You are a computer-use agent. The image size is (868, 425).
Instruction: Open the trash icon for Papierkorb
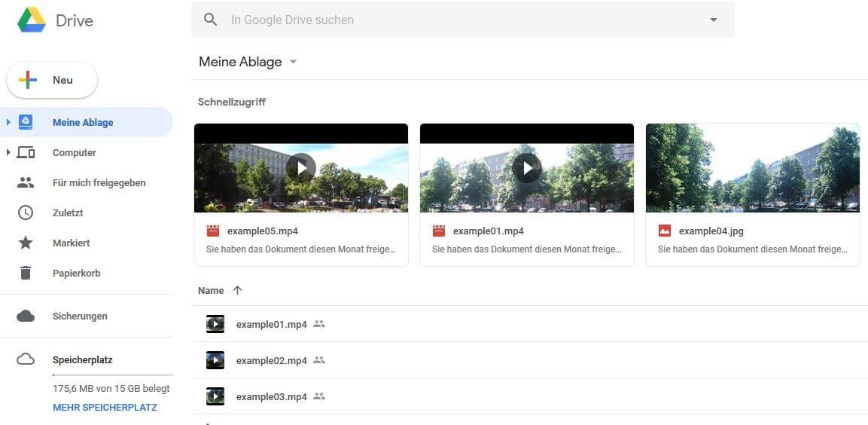click(x=26, y=273)
